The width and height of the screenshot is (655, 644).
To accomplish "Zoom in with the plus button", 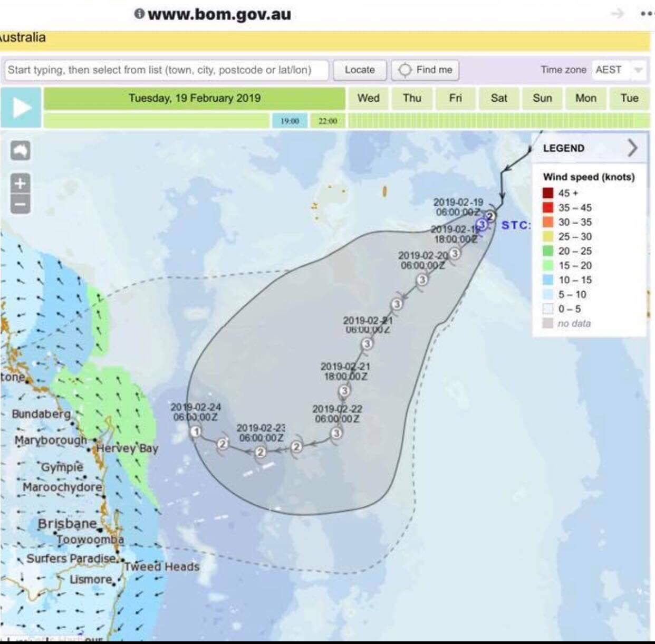I will click(21, 184).
